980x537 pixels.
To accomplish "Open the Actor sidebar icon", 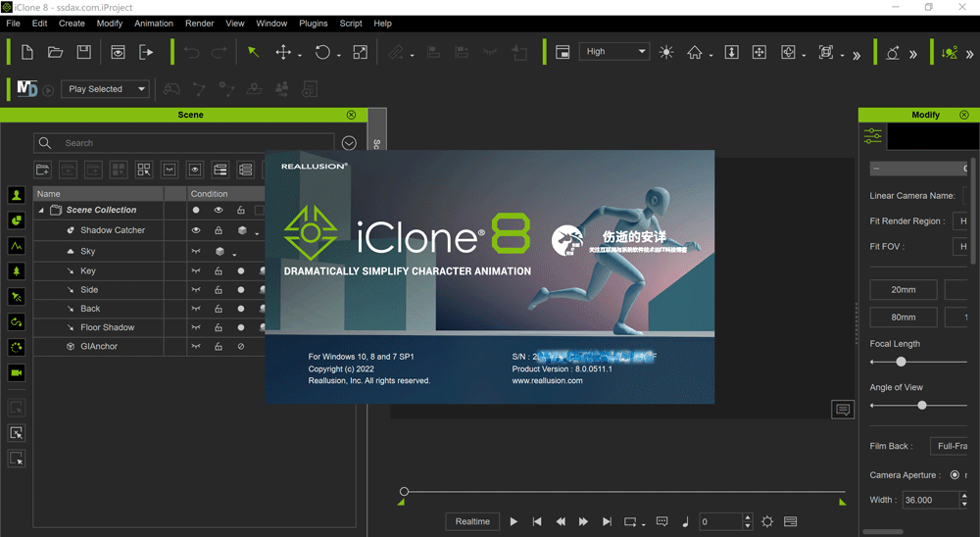I will point(17,195).
